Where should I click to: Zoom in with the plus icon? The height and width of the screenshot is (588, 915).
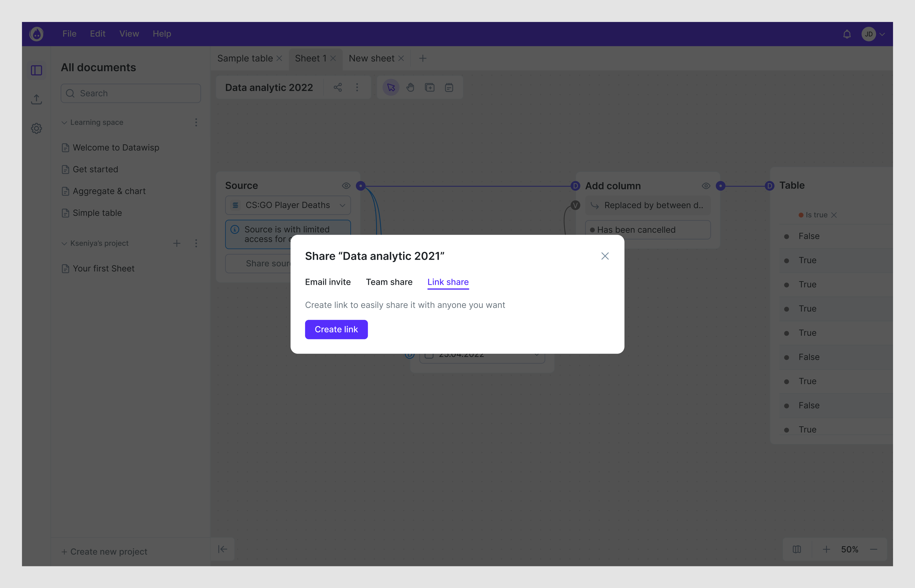826,549
